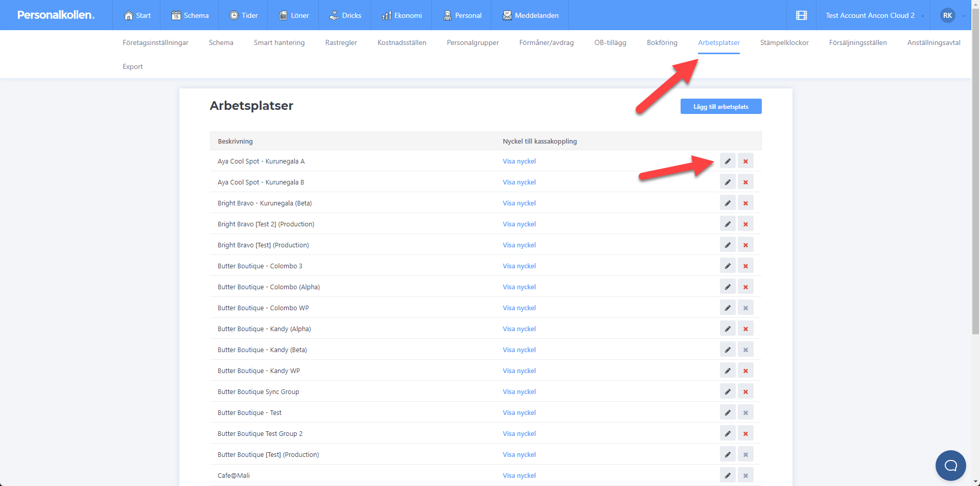Switch to Bokföring tab
This screenshot has height=486, width=980.
[x=662, y=42]
